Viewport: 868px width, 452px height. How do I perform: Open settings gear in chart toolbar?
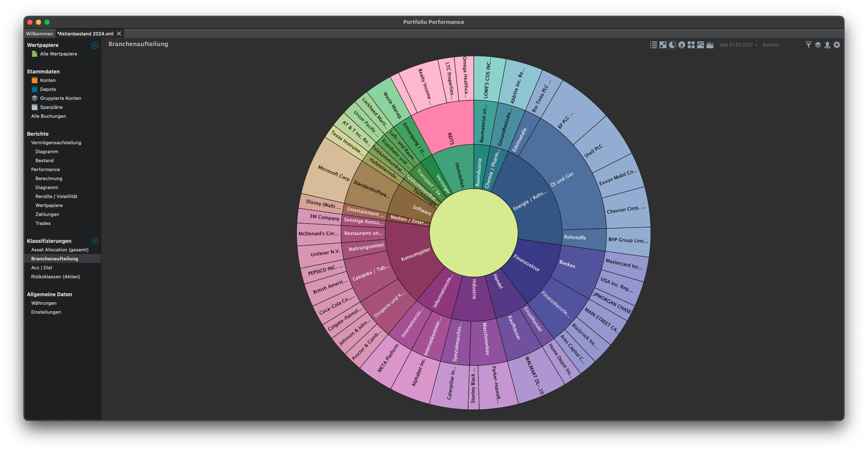(x=837, y=45)
